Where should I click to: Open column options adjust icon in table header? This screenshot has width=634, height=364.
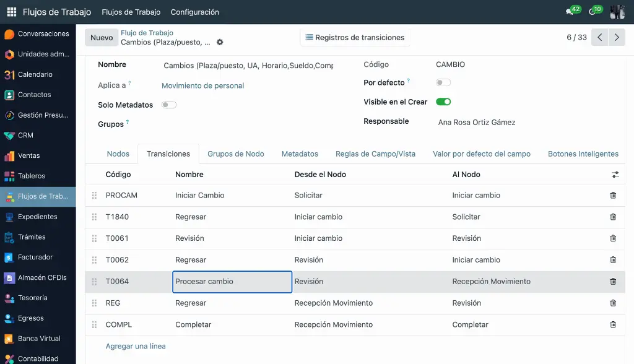(615, 175)
